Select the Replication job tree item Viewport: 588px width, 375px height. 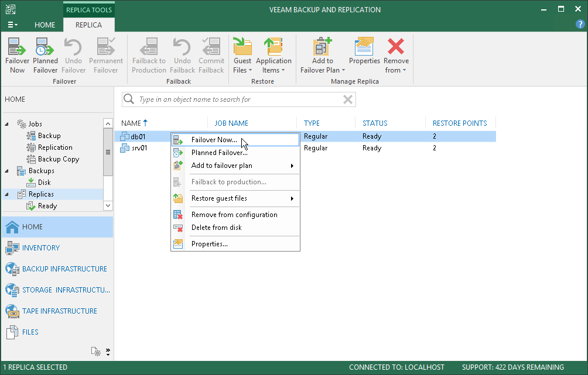50,147
